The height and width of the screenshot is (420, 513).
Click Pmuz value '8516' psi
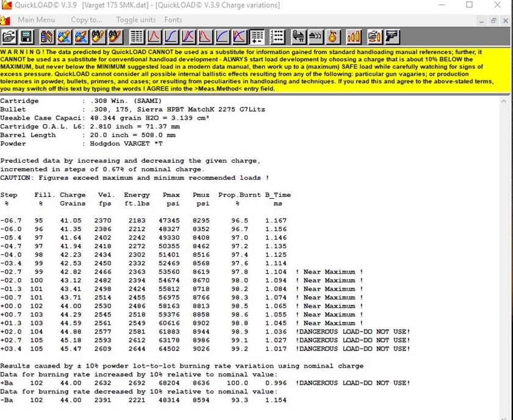[x=201, y=255]
